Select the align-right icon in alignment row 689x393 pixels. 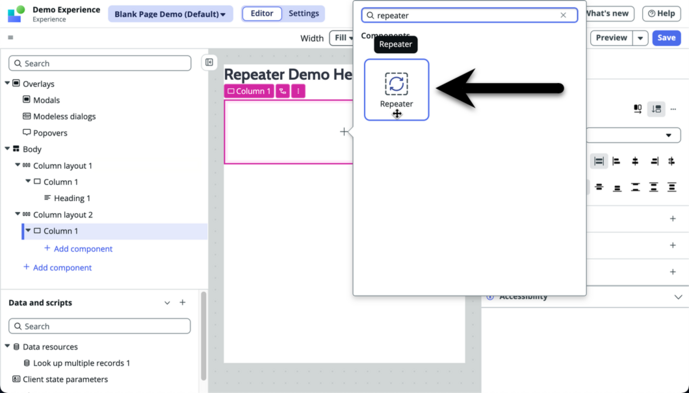pyautogui.click(x=654, y=161)
